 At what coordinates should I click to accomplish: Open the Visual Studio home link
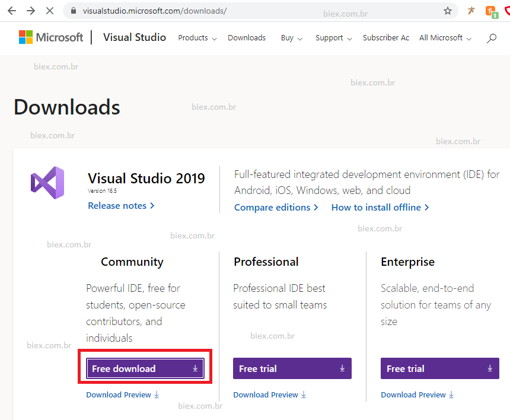[x=135, y=37]
